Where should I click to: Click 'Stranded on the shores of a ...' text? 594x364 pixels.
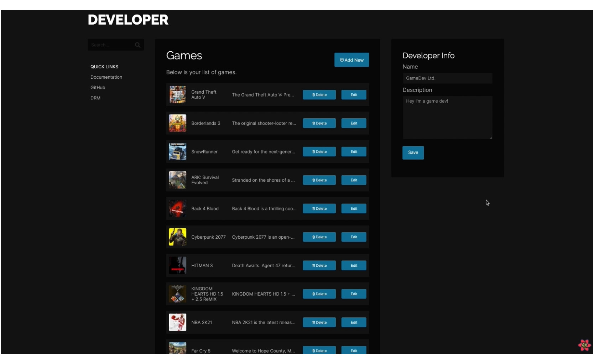(x=263, y=181)
